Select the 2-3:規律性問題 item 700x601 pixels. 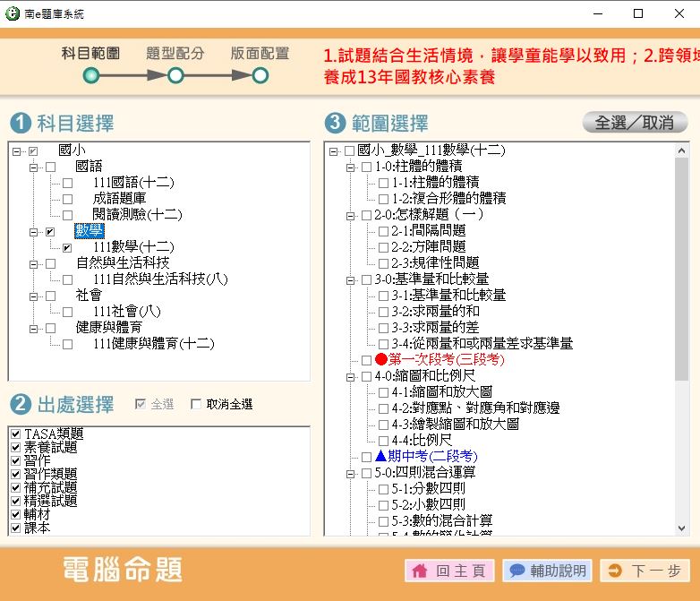point(435,262)
